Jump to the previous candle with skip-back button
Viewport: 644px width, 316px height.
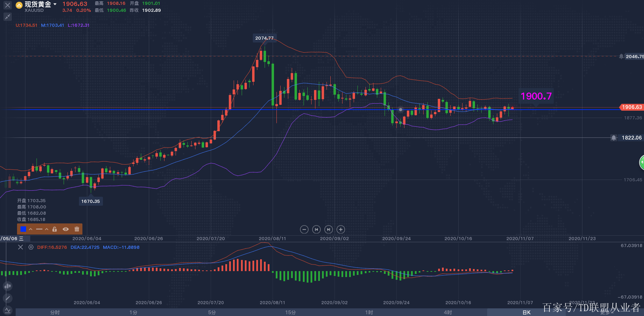316,229
